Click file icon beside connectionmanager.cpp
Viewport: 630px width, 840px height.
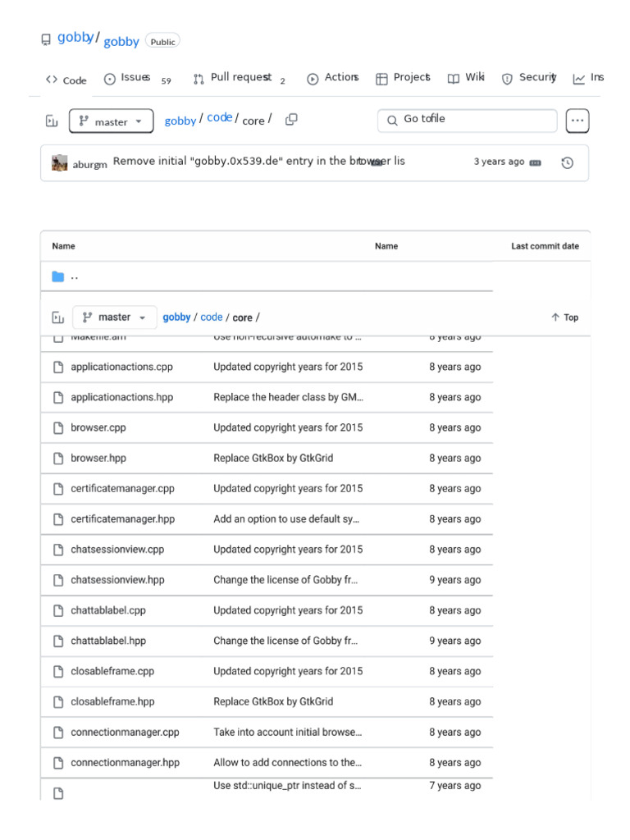[x=58, y=733]
